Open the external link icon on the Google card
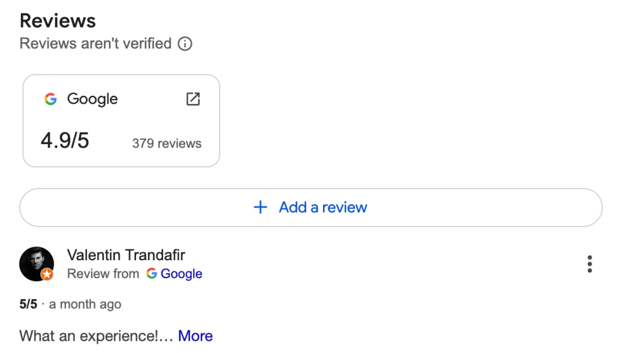Screen dimensions: 644x353 tap(193, 99)
